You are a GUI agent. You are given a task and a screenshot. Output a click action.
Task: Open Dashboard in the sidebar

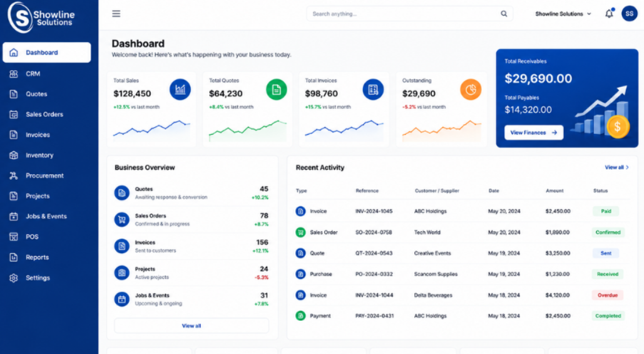coord(47,53)
